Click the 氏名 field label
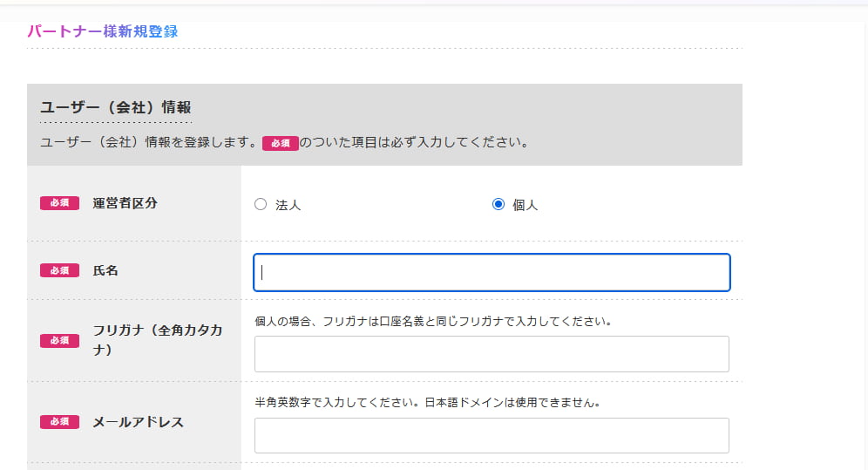Image resolution: width=868 pixels, height=470 pixels. click(105, 270)
